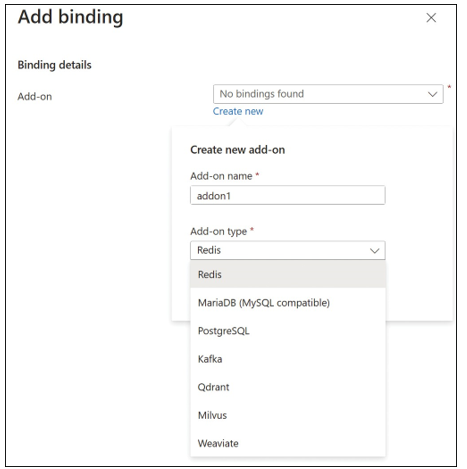Click the Create new link
Image resolution: width=467 pixels, height=469 pixels.
click(x=238, y=111)
